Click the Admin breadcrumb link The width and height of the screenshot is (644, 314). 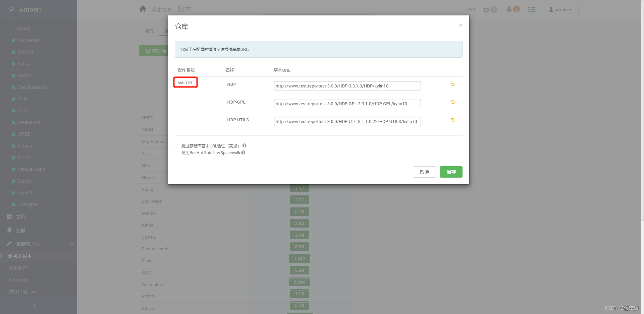162,9
